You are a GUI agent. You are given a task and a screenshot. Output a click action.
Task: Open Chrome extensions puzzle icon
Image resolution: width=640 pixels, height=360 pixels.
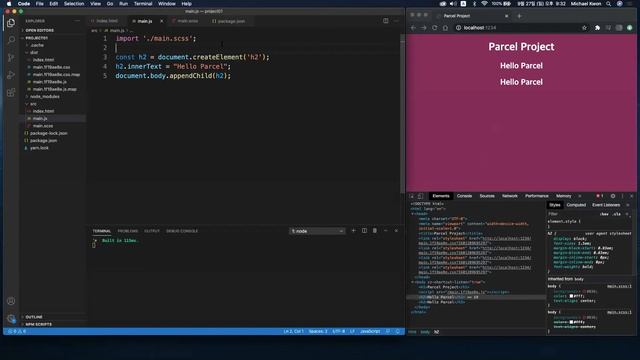[597, 28]
